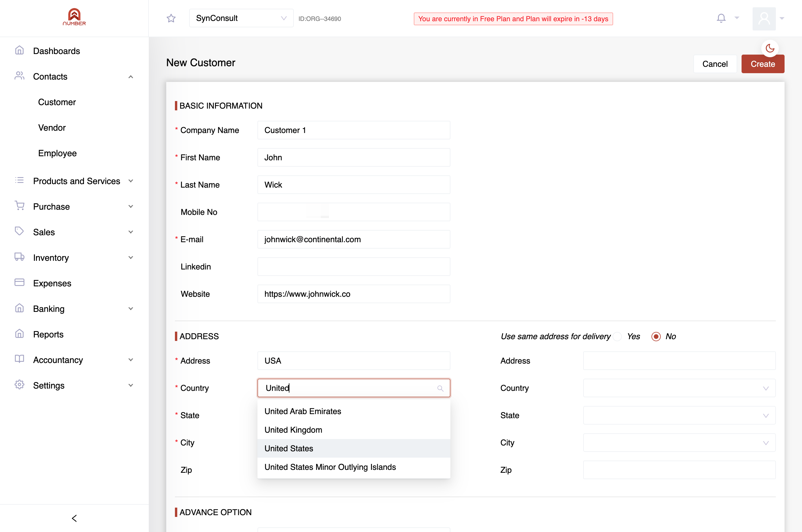The height and width of the screenshot is (532, 802).
Task: Click the Mobile No input field
Action: tap(354, 212)
